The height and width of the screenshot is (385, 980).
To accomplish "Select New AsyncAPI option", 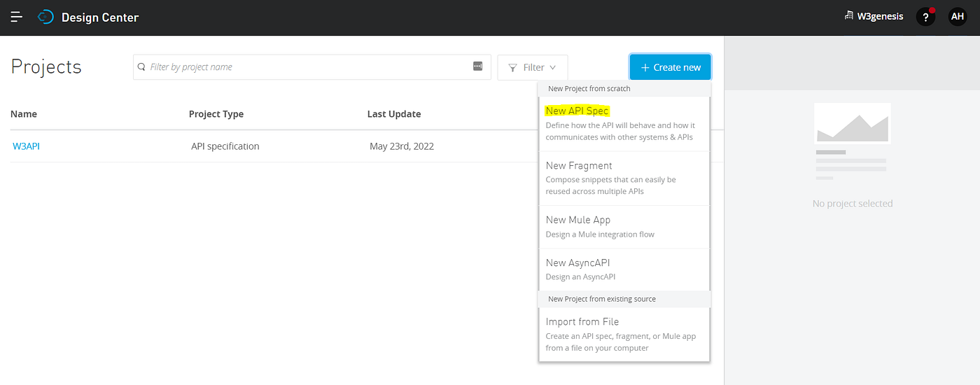I will (x=624, y=269).
